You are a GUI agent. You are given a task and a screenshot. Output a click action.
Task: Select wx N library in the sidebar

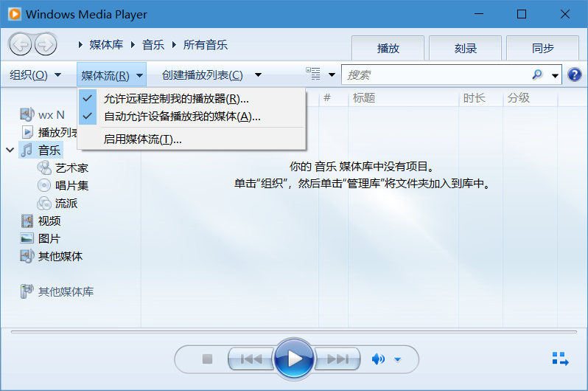[x=52, y=114]
